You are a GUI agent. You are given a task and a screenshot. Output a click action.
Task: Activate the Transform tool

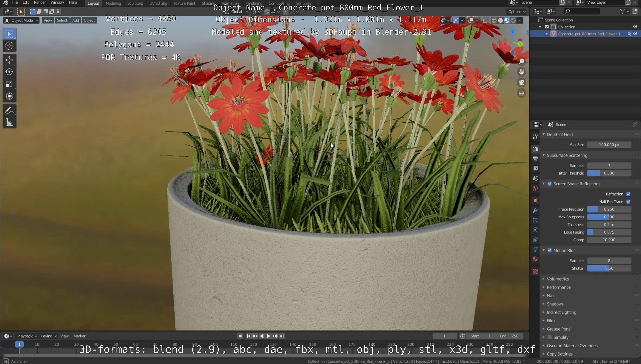pos(9,96)
